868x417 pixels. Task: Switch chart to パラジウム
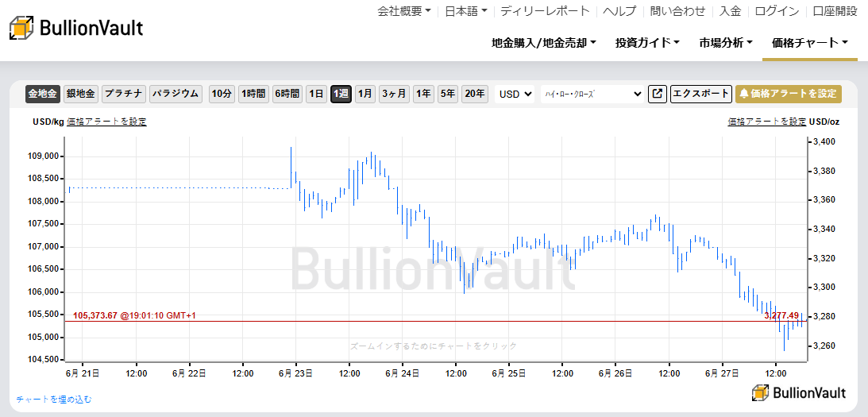click(176, 94)
